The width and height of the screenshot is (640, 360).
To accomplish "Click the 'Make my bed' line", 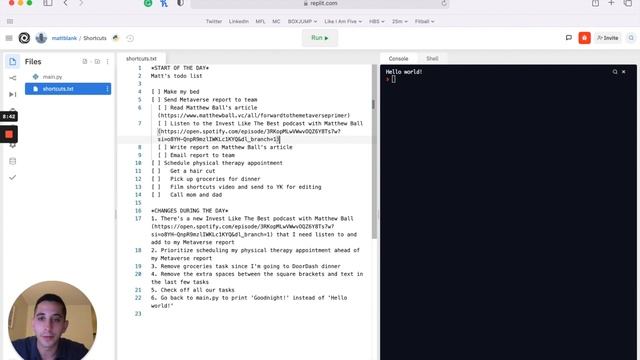I will click(176, 92).
